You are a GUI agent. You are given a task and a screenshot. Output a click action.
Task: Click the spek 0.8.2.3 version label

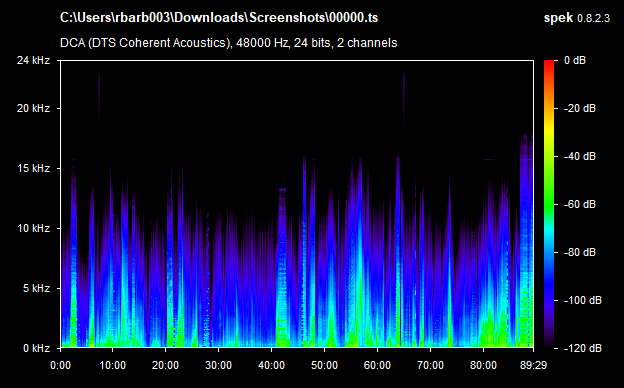pos(577,18)
